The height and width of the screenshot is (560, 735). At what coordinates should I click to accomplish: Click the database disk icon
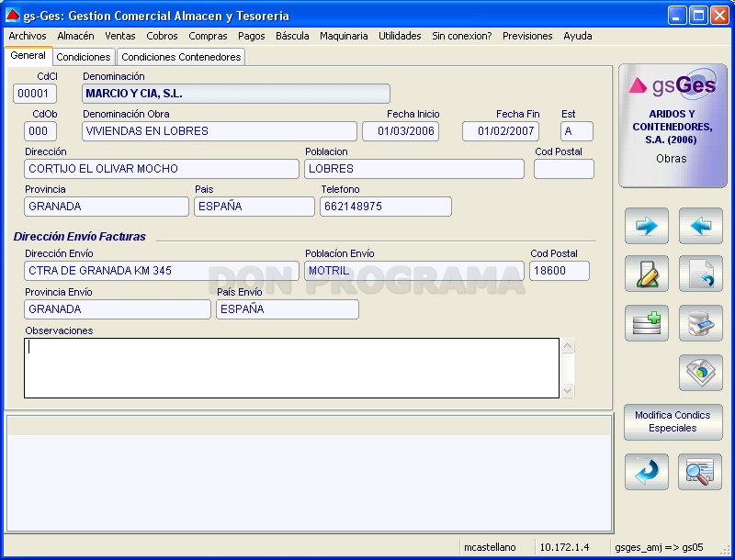(x=701, y=323)
